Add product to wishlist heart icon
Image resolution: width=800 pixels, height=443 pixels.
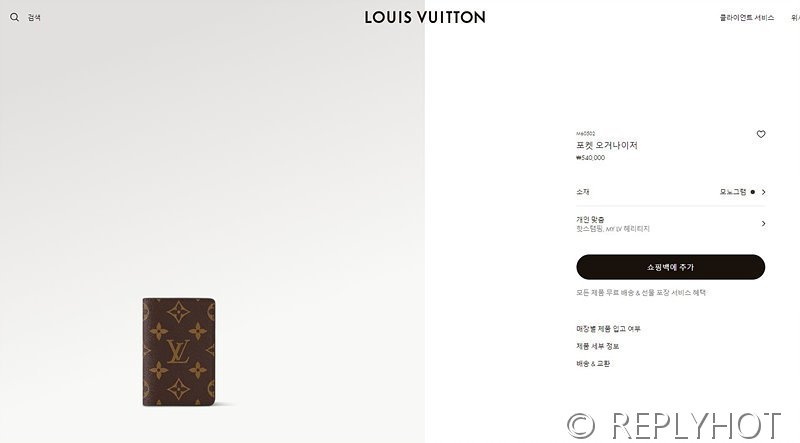(x=761, y=134)
